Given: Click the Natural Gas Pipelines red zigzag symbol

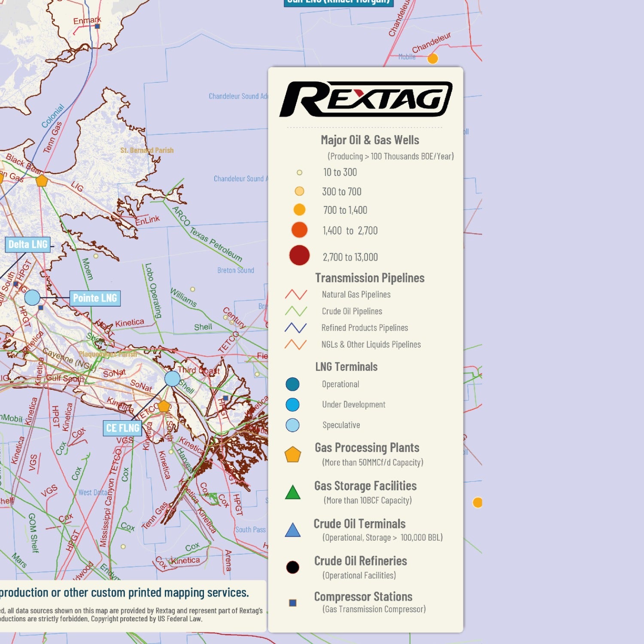Looking at the screenshot, I should click(x=296, y=295).
